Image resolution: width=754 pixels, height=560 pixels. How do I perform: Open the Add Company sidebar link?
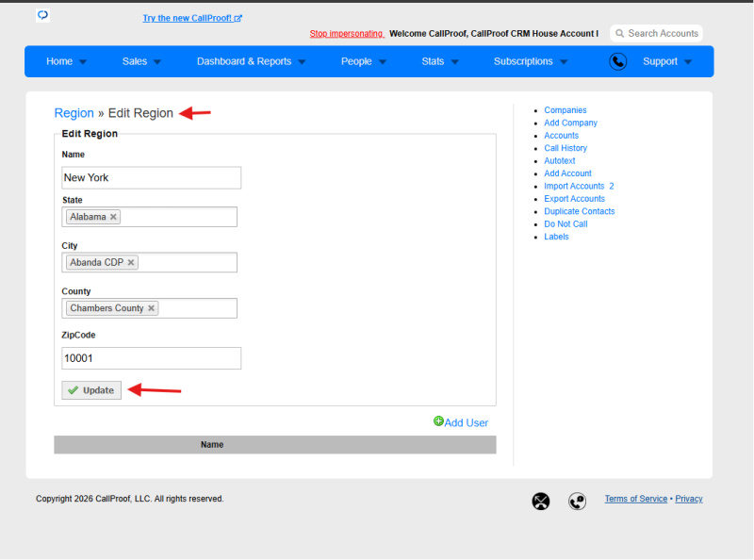[x=571, y=123]
